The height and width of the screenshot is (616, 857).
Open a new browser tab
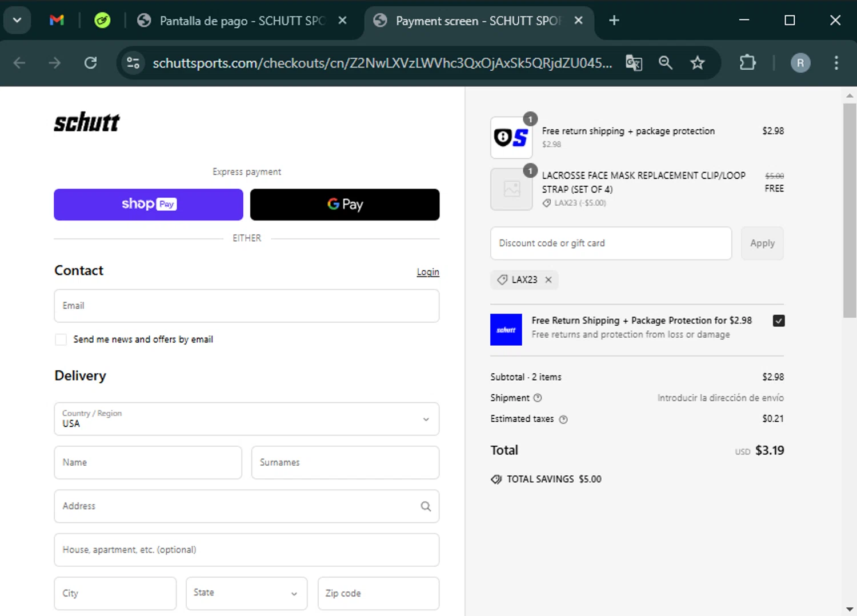(614, 21)
